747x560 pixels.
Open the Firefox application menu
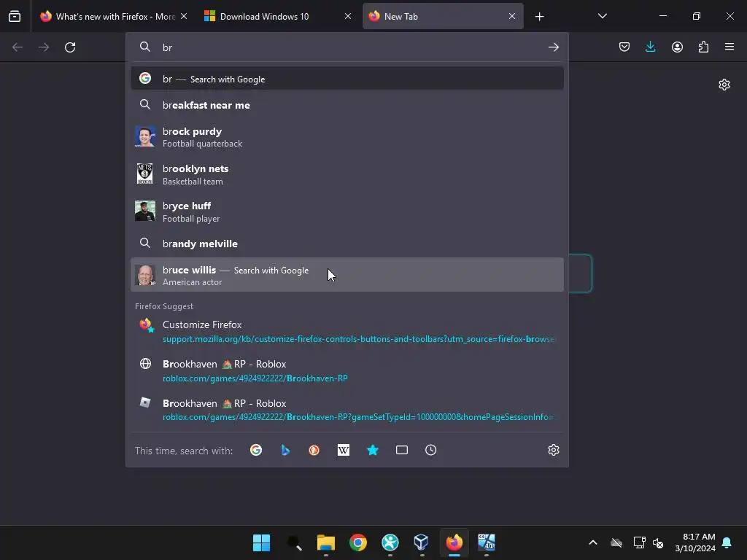[729, 47]
